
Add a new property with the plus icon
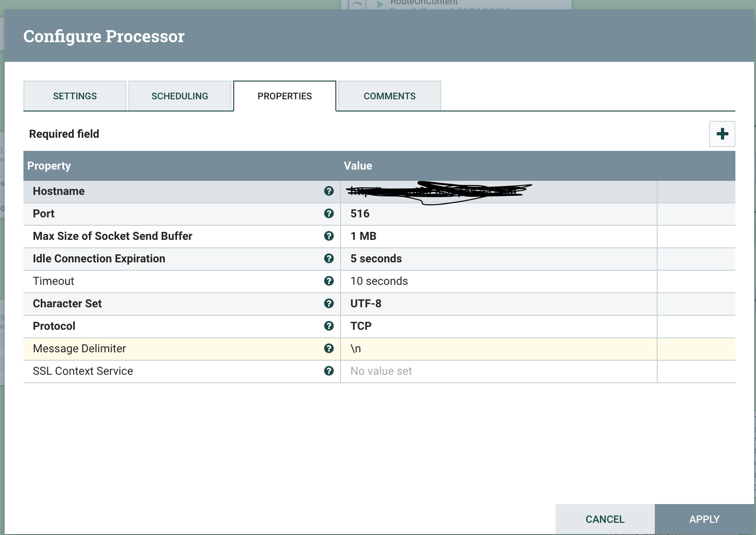point(722,134)
